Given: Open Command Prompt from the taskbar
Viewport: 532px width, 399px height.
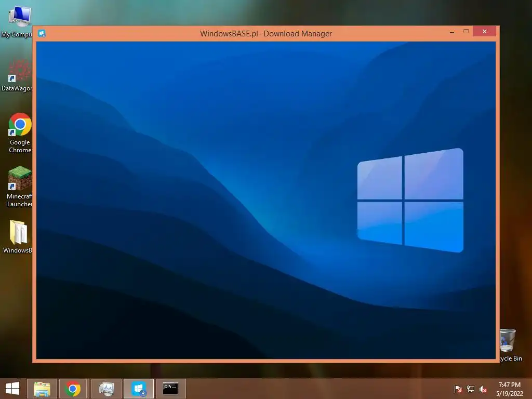Looking at the screenshot, I should click(170, 389).
